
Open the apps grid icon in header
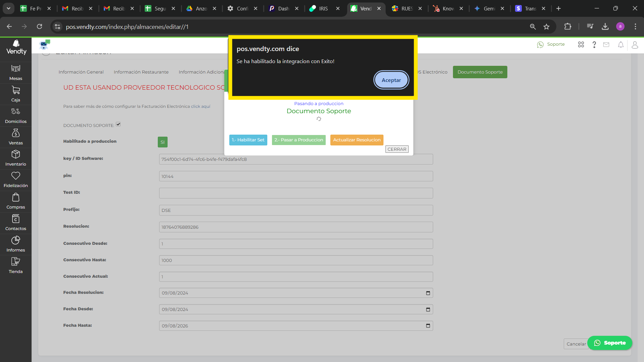581,45
